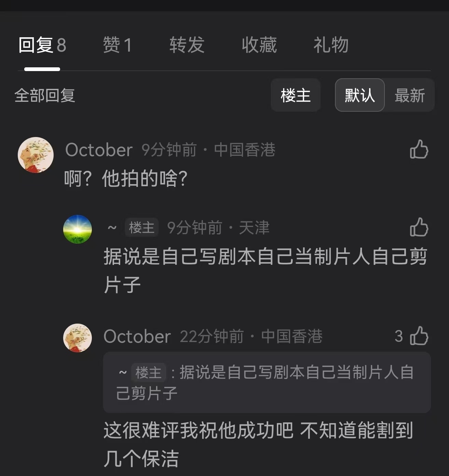The height and width of the screenshot is (476, 449).
Task: Switch sorting to 最新
Action: 410,95
